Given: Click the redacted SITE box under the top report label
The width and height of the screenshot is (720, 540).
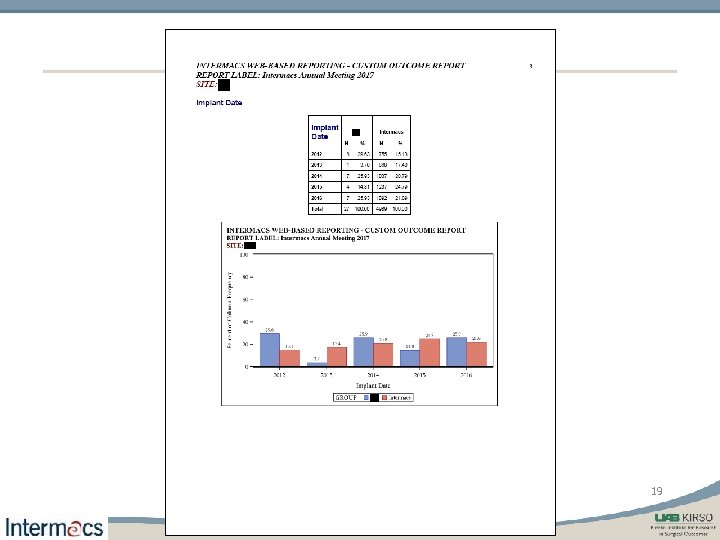Looking at the screenshot, I should [x=224, y=85].
